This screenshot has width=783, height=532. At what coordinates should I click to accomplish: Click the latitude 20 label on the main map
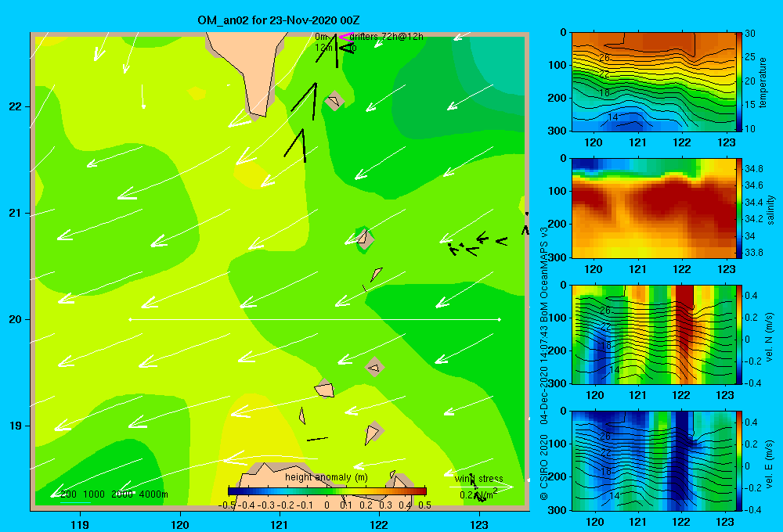[x=16, y=319]
